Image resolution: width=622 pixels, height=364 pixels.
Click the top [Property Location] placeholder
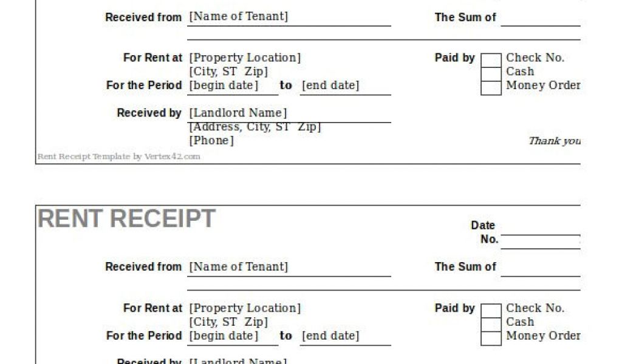(x=245, y=58)
